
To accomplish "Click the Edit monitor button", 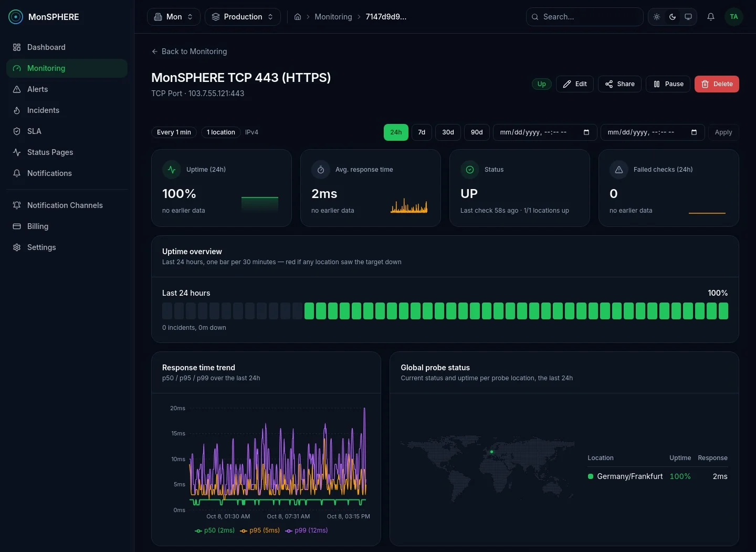I will click(x=575, y=84).
